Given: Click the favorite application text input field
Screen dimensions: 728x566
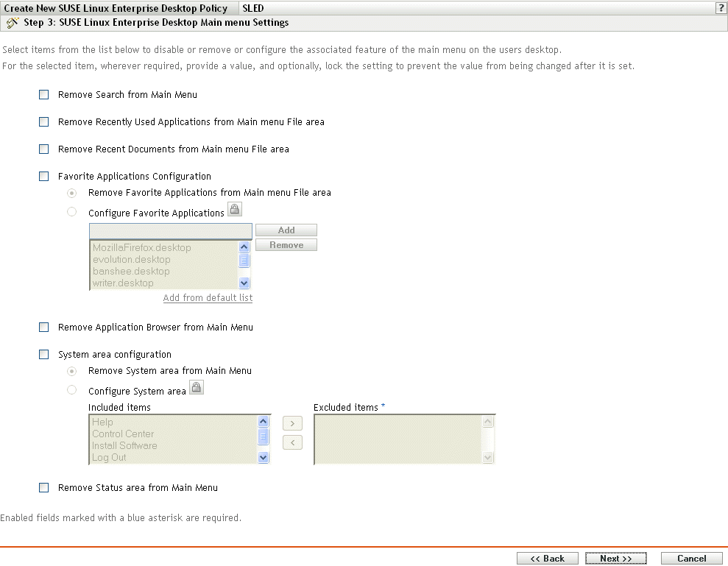Looking at the screenshot, I should [x=169, y=230].
